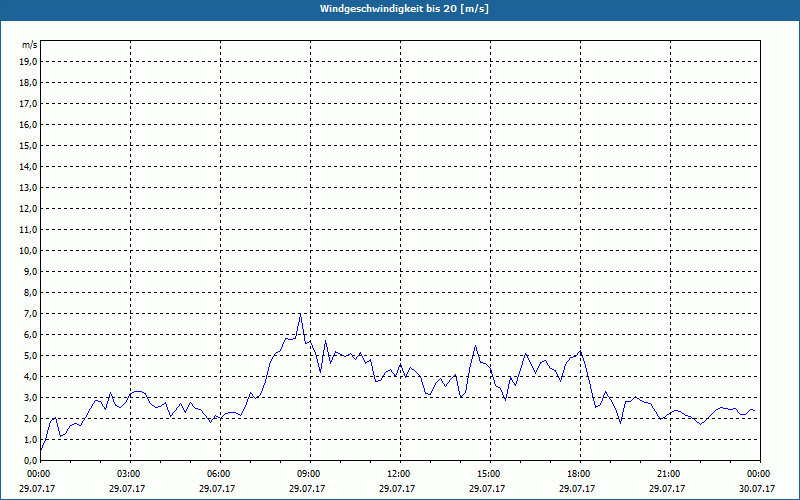
Task: Click the '29.07.17' date below 15:00
Action: coord(487,489)
